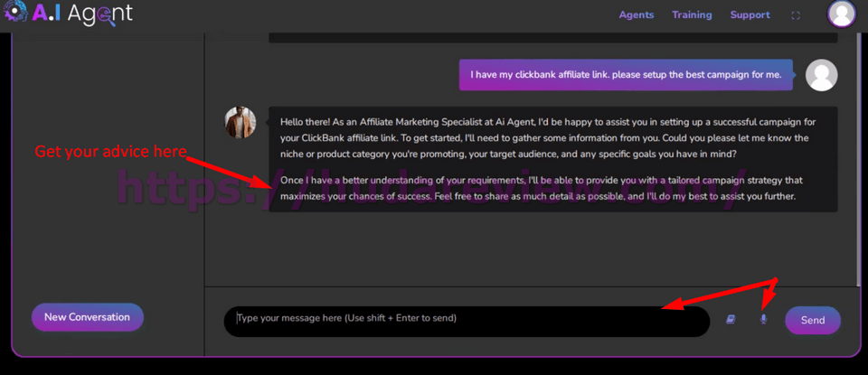Select the 'Once I have a better understanding' paragraph

click(542, 188)
